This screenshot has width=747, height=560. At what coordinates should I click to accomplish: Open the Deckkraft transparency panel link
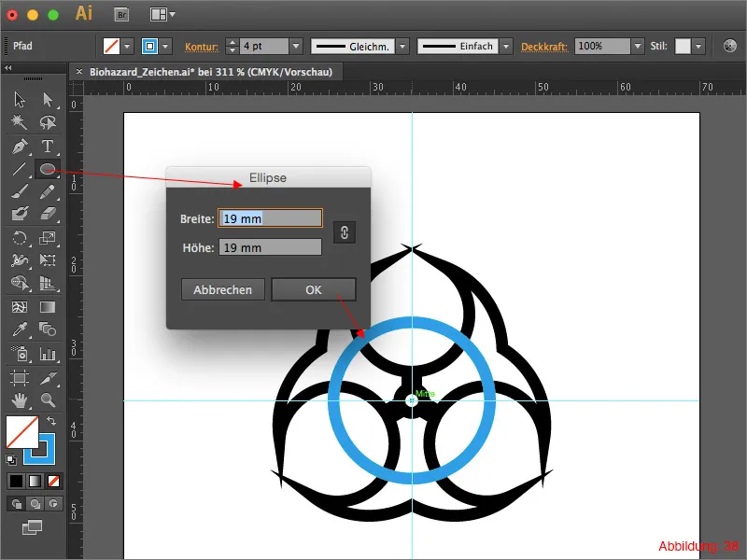pos(544,47)
